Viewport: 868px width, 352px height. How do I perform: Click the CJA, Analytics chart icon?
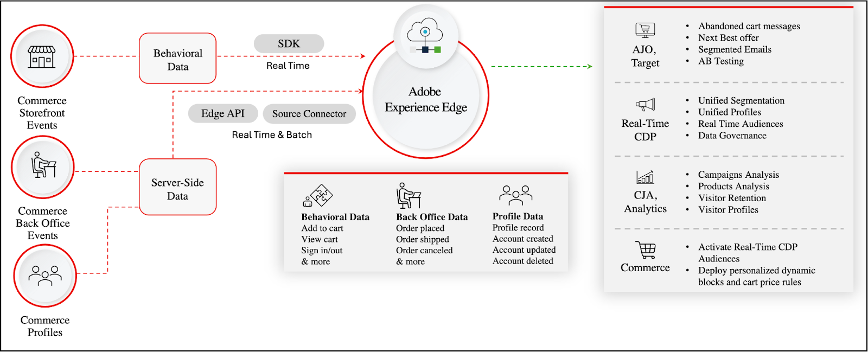[x=645, y=177]
